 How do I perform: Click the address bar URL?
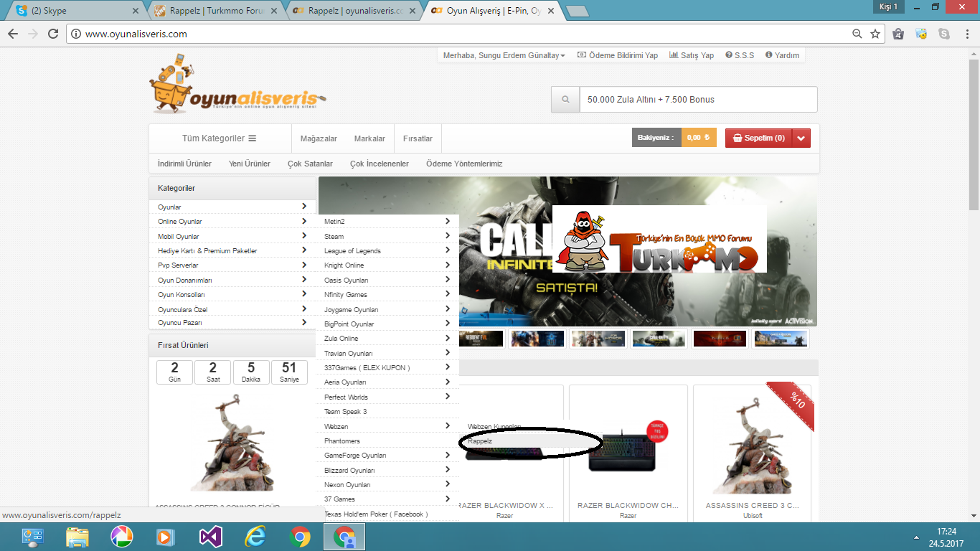[x=136, y=34]
